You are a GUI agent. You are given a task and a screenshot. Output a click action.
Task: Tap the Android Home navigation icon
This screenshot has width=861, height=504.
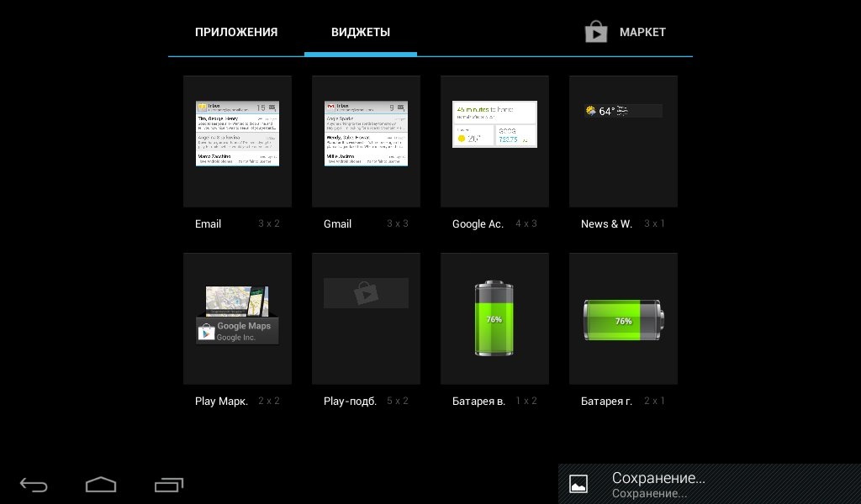101,485
